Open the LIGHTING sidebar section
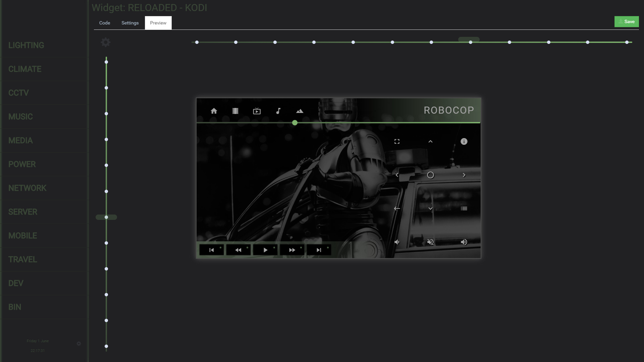644x362 pixels. [26, 45]
